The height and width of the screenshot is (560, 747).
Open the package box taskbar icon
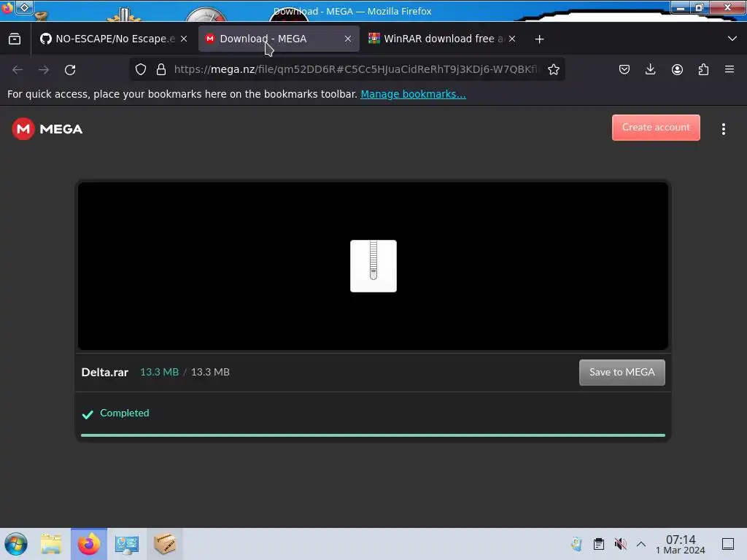pyautogui.click(x=164, y=544)
